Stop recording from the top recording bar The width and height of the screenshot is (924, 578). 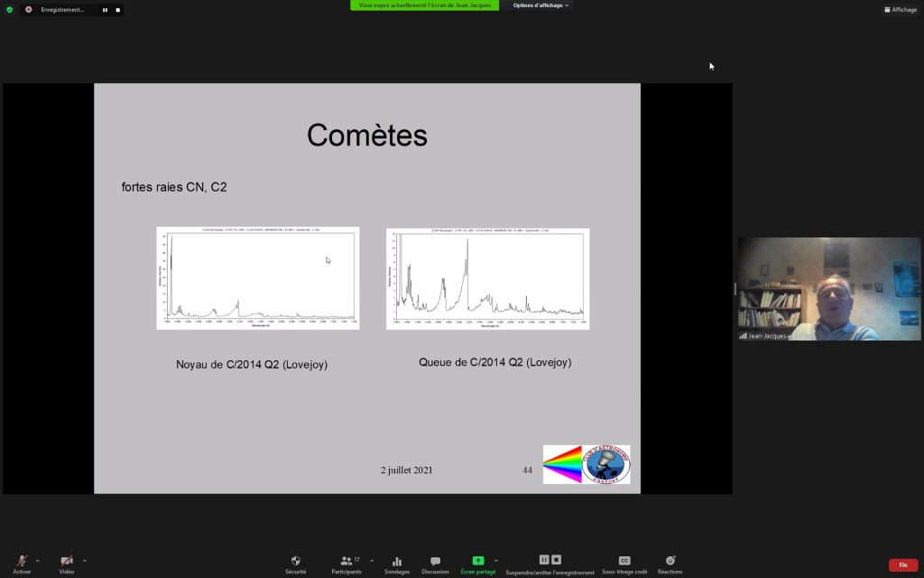point(118,10)
